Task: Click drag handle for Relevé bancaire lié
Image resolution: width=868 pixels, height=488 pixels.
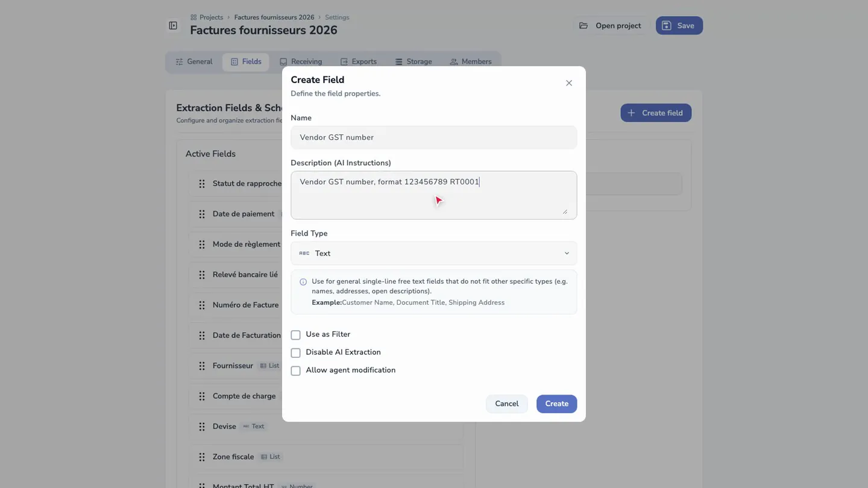Action: click(202, 275)
